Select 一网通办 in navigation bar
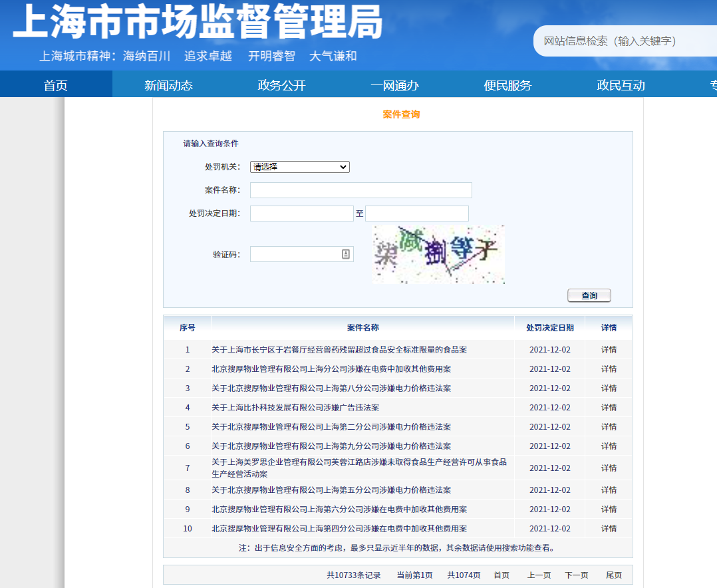The height and width of the screenshot is (588, 717). point(394,85)
